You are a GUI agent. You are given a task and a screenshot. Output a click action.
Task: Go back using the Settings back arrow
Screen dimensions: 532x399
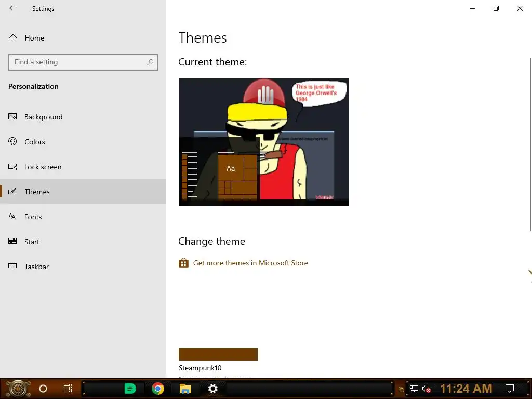[x=12, y=8]
